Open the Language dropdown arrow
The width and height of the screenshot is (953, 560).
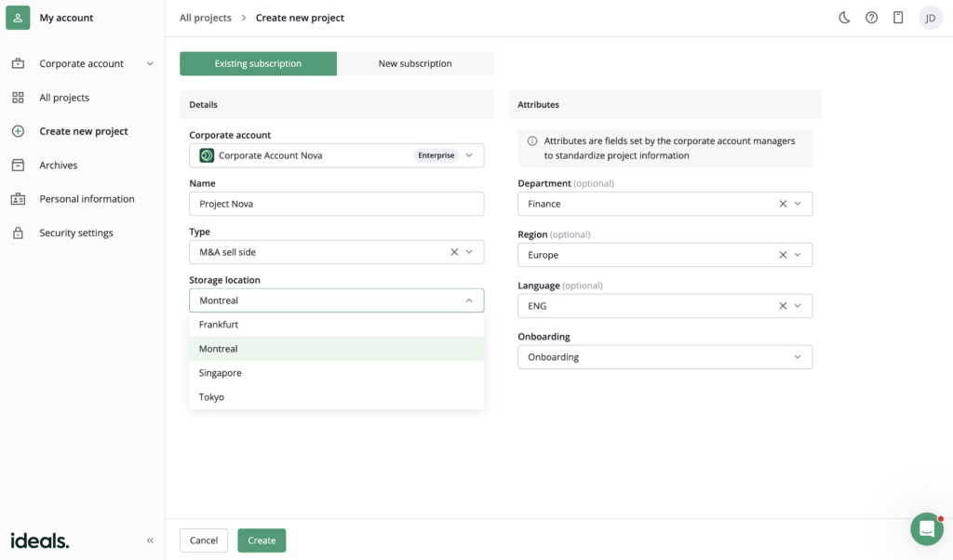pos(798,306)
